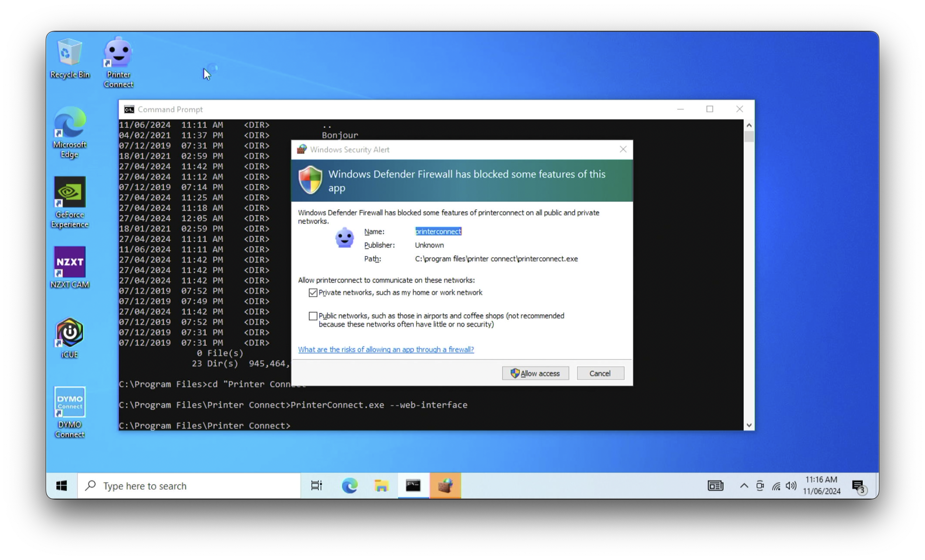Screen dimensions: 925x560
Task: Cancel the firewall security alert
Action: click(x=600, y=373)
